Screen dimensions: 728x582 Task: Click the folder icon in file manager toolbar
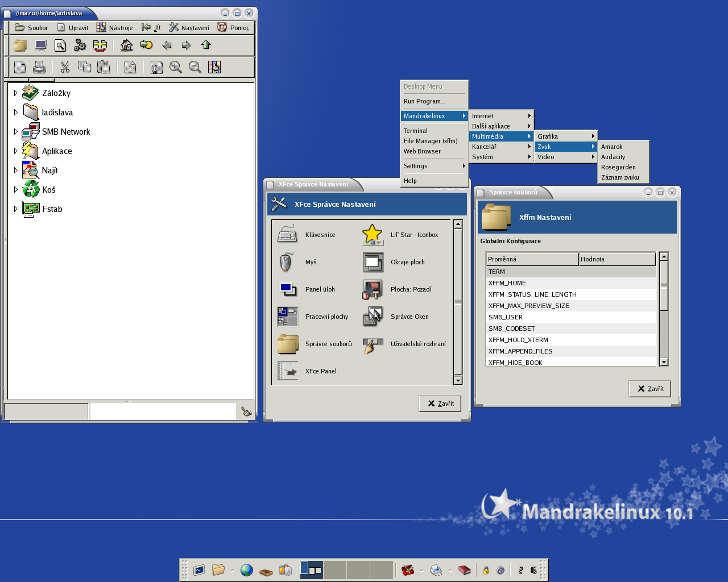[x=20, y=45]
